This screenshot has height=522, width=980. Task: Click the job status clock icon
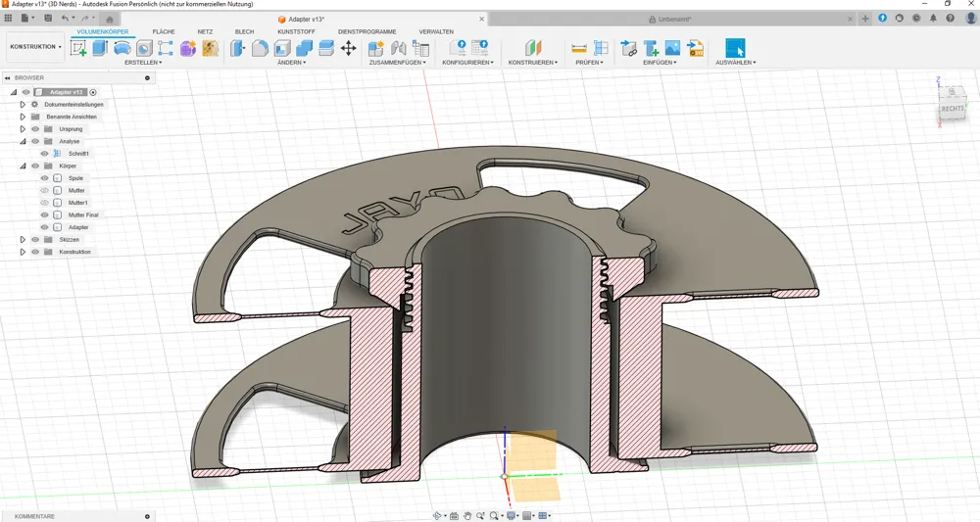point(916,18)
